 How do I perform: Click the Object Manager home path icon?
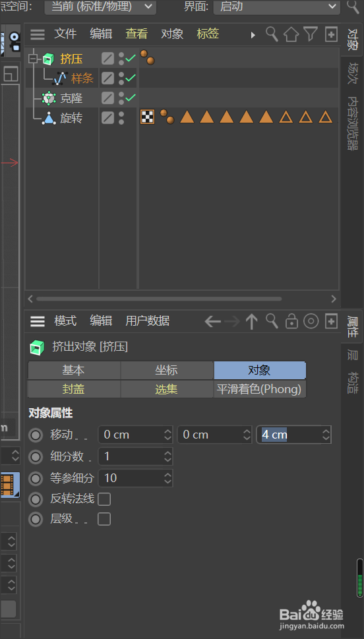tap(291, 34)
